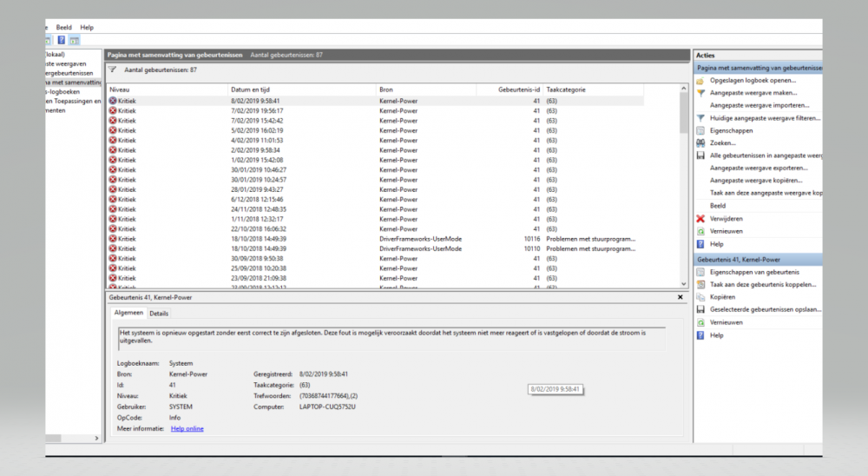Click bottom Help icon in Acties pane
868x476 pixels.
(700, 335)
